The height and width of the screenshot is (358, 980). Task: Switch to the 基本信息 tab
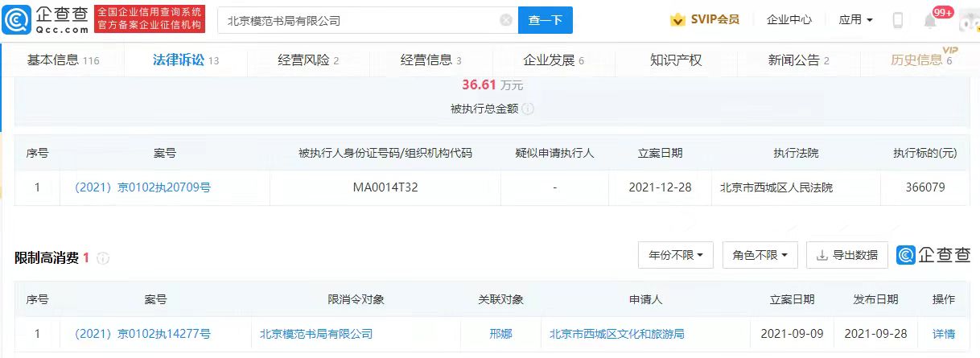coord(64,60)
